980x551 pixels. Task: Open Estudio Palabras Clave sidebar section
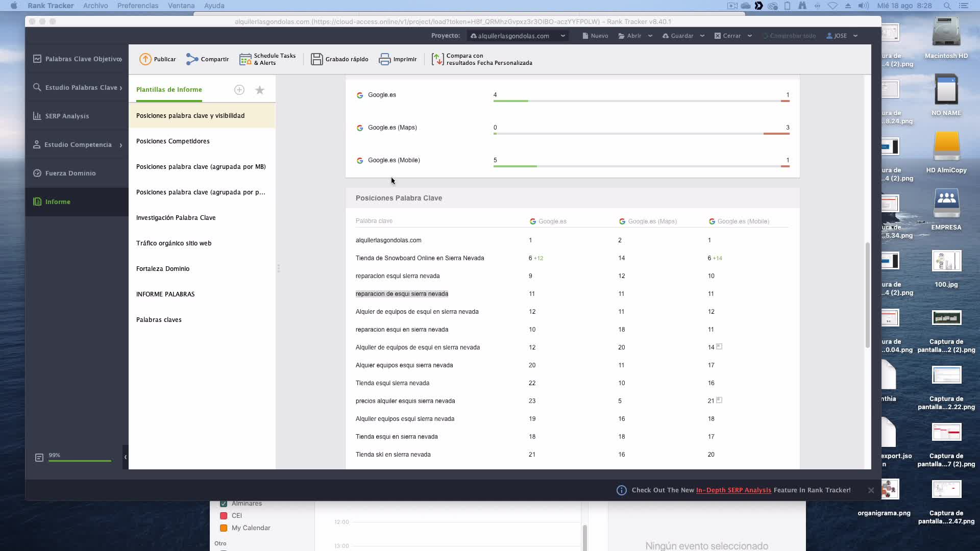point(77,88)
